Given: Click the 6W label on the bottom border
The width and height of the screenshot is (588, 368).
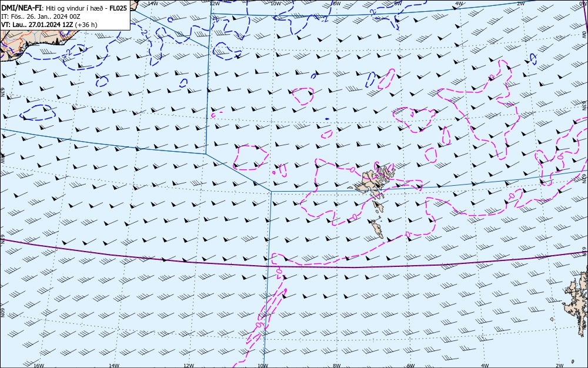Looking at the screenshot, I should pos(411,366).
